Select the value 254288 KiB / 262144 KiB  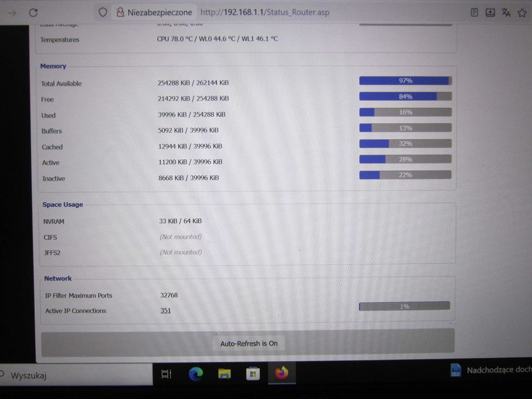193,83
